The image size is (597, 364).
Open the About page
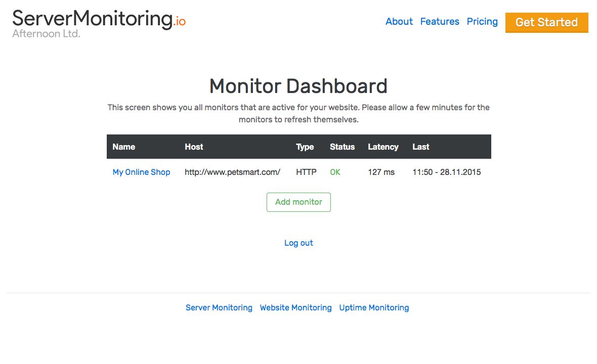(399, 21)
